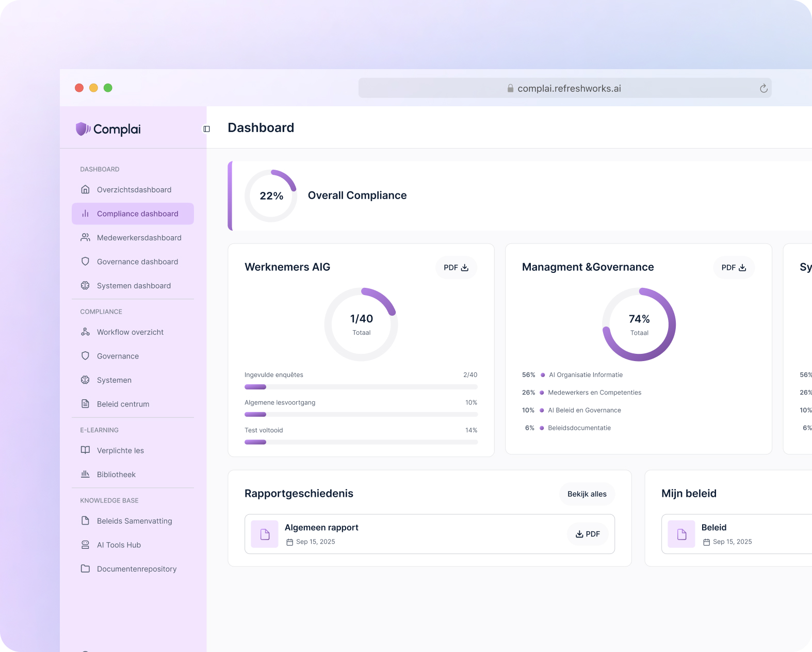Click the Ingevulde enquêtes progress bar
The width and height of the screenshot is (812, 652).
361,387
